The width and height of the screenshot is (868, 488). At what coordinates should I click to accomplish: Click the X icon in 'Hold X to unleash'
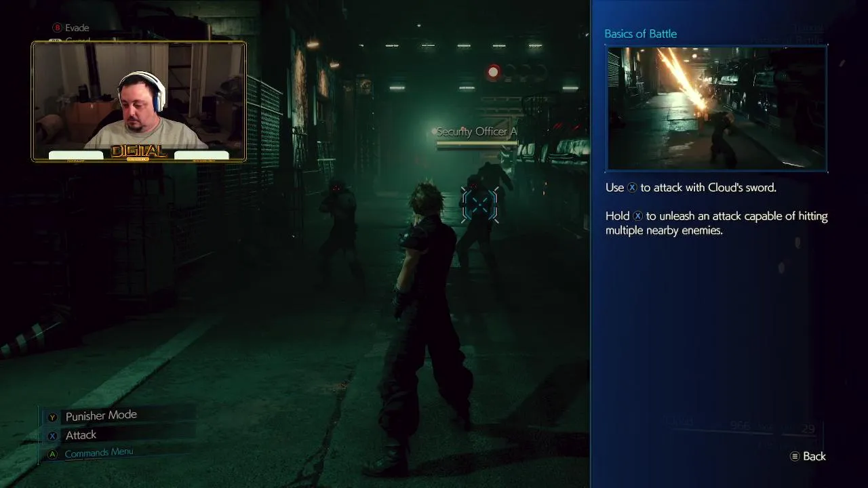pos(637,216)
